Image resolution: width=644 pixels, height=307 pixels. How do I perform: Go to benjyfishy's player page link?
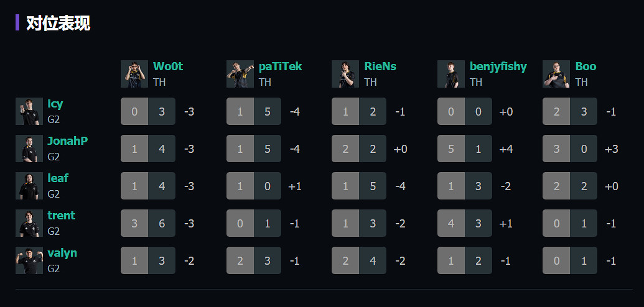[x=498, y=66]
